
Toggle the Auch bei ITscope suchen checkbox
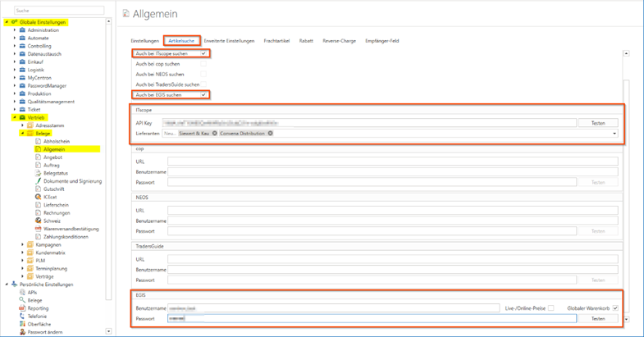pos(203,53)
